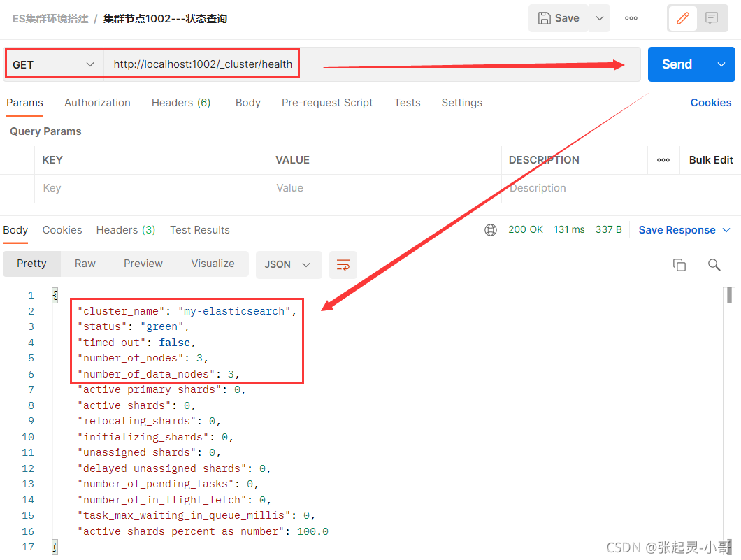Select the response Body tab
741x560 pixels.
pos(15,230)
